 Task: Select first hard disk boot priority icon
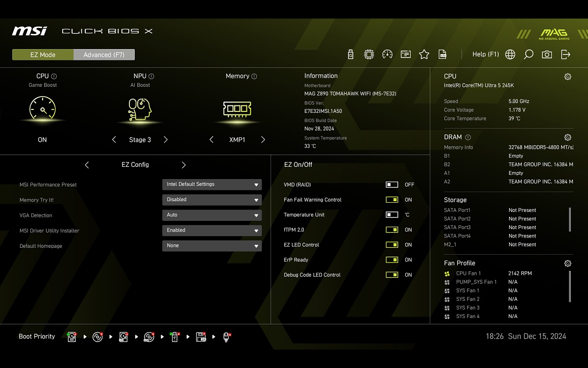tap(72, 337)
